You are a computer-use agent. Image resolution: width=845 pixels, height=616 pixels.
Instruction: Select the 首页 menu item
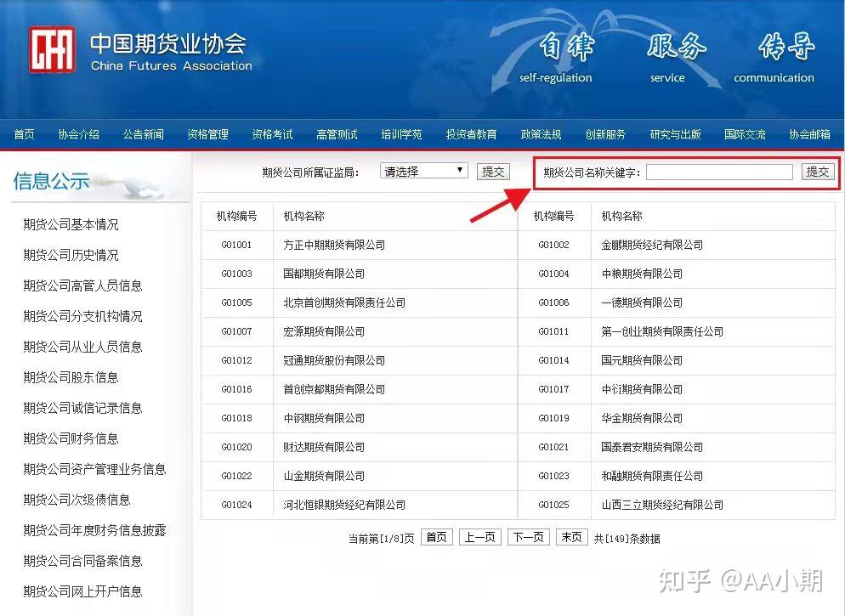tap(23, 133)
